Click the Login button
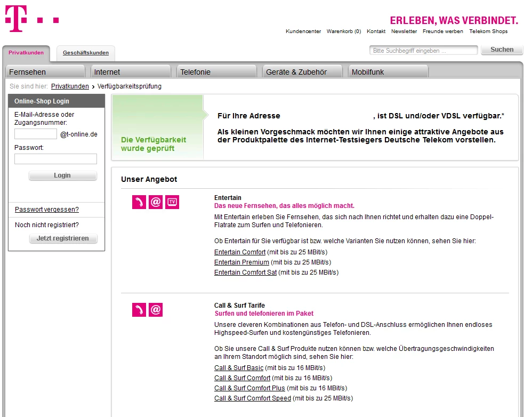 click(63, 175)
